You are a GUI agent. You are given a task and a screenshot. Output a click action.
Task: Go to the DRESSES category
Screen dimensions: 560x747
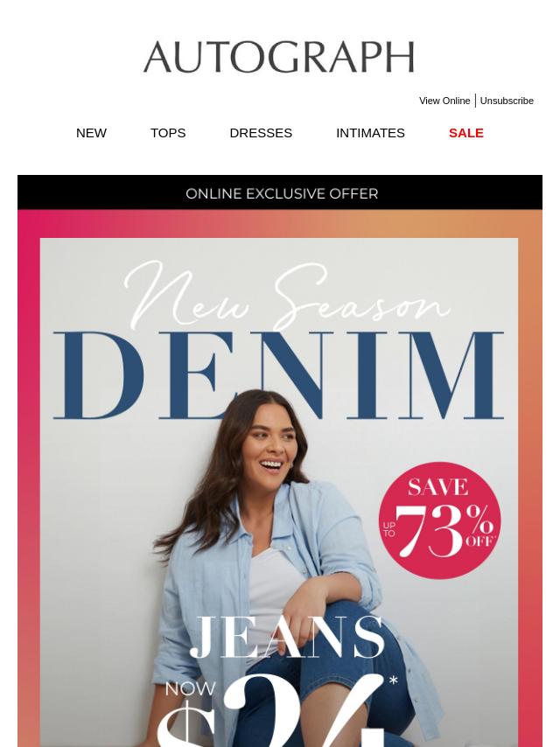click(x=261, y=133)
